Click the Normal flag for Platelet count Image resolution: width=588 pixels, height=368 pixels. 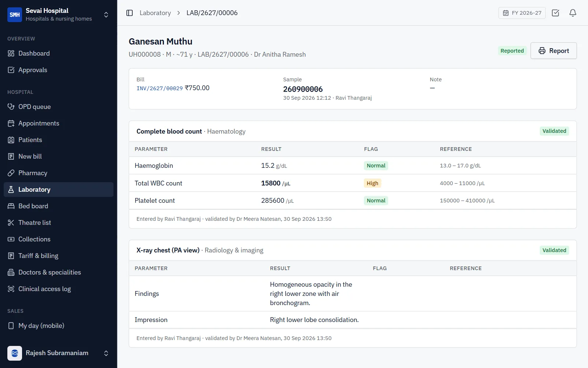[x=376, y=201]
